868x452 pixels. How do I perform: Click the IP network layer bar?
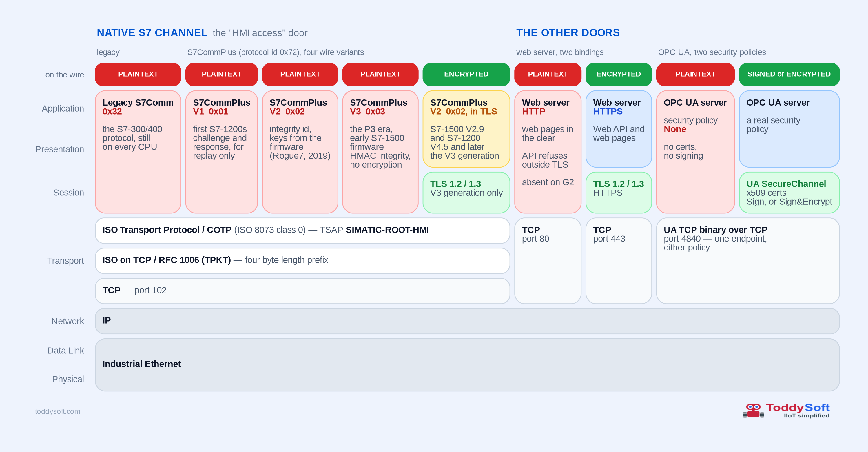467,321
